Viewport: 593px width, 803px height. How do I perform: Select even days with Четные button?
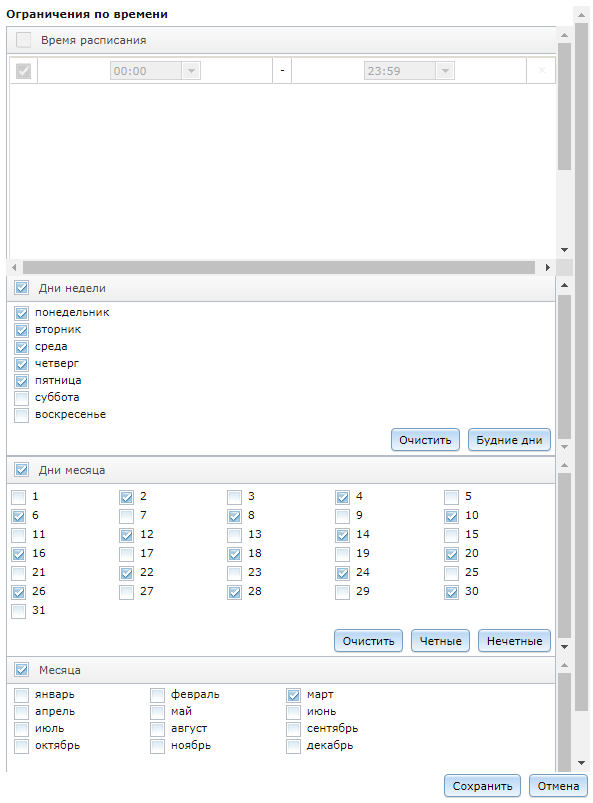pyautogui.click(x=440, y=641)
